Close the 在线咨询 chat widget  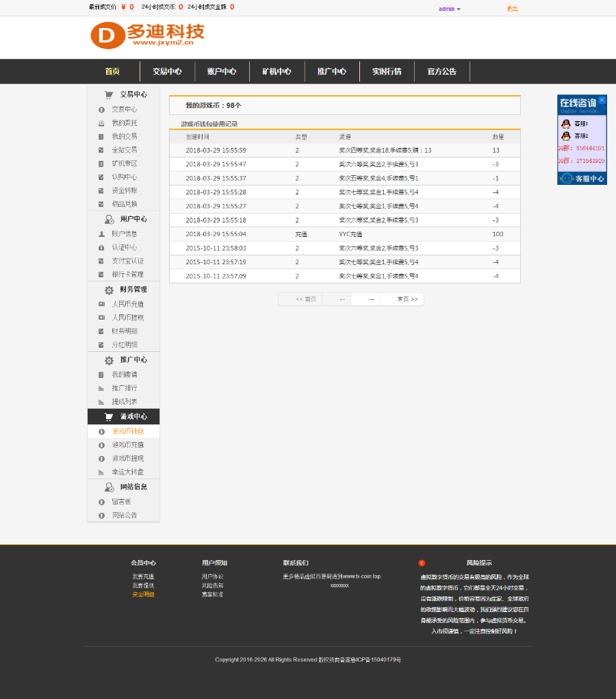pyautogui.click(x=602, y=100)
